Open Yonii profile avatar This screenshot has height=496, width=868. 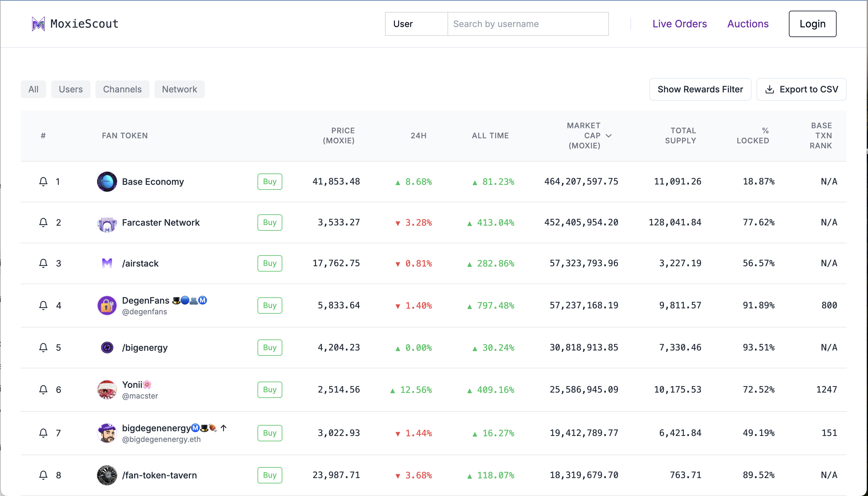coord(107,390)
